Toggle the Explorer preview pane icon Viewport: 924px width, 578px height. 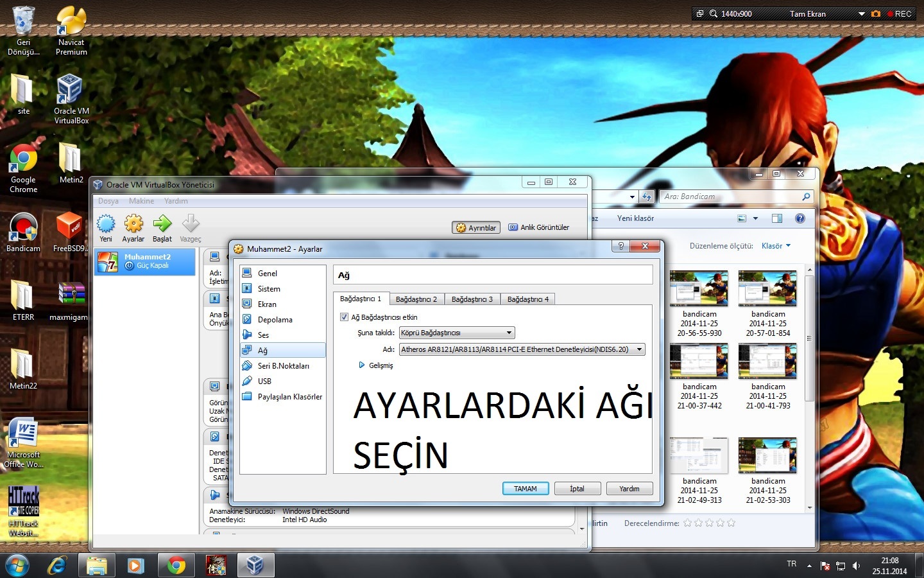[777, 218]
